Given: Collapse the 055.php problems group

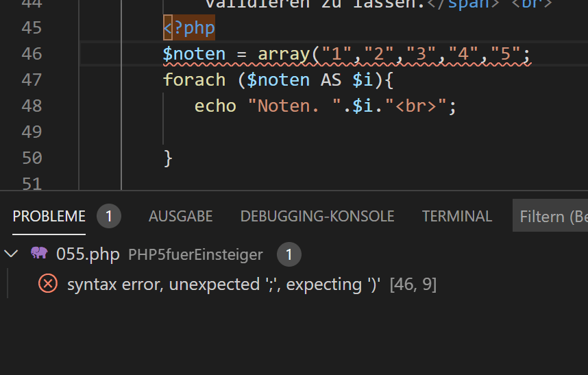Looking at the screenshot, I should 11,254.
